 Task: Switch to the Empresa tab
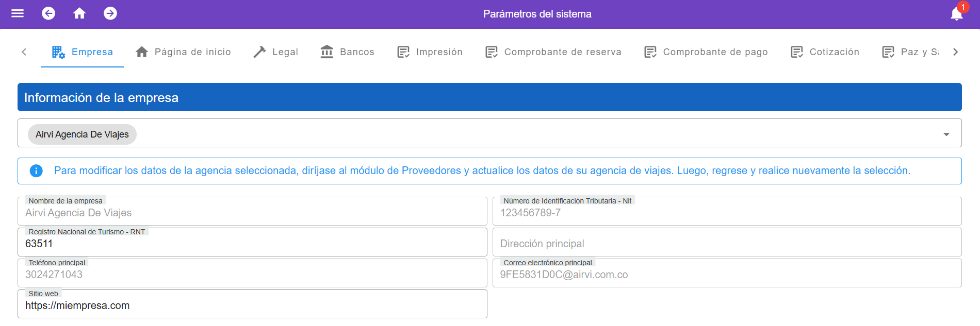pos(83,52)
